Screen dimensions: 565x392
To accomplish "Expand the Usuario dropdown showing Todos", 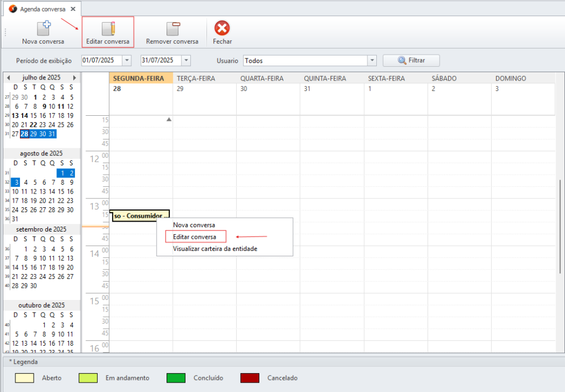I will pyautogui.click(x=372, y=61).
